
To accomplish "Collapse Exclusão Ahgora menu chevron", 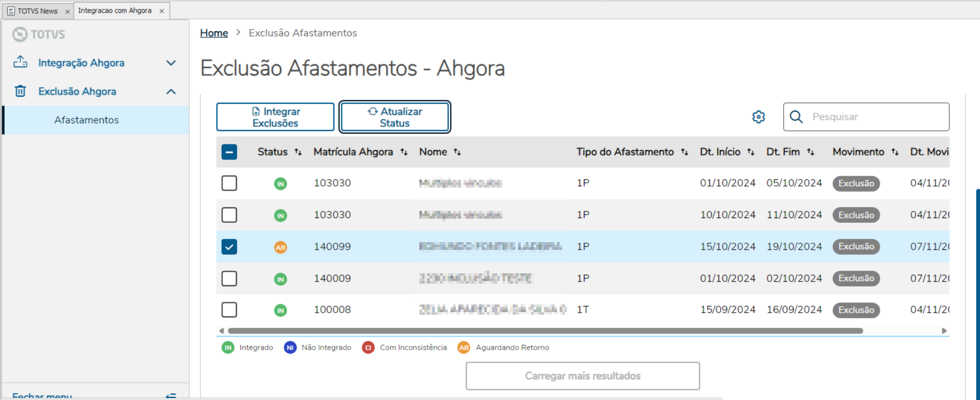I will 171,91.
